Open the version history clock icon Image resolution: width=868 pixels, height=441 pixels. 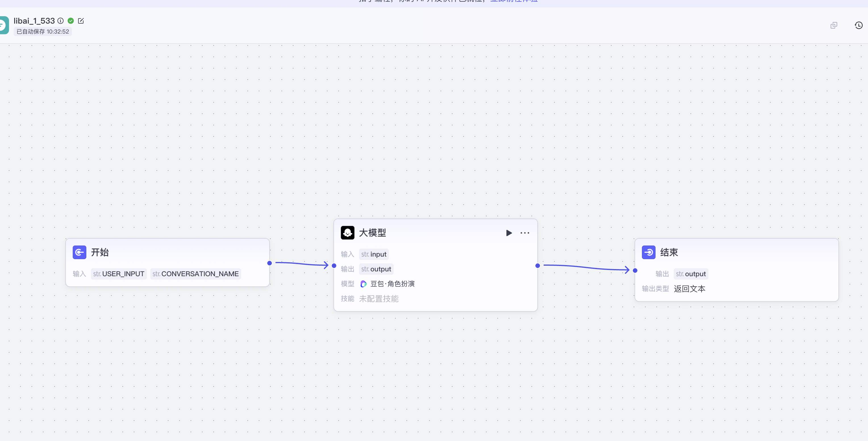tap(858, 25)
